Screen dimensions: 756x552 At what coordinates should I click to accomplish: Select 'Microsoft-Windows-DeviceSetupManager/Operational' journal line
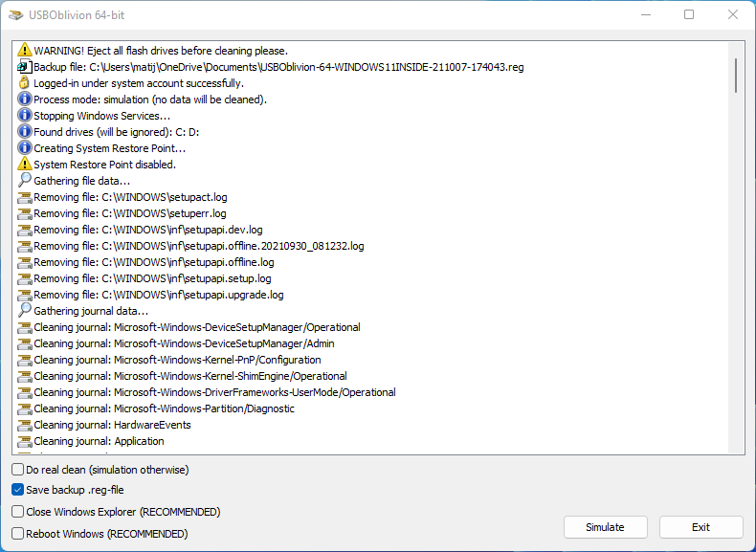coord(197,327)
